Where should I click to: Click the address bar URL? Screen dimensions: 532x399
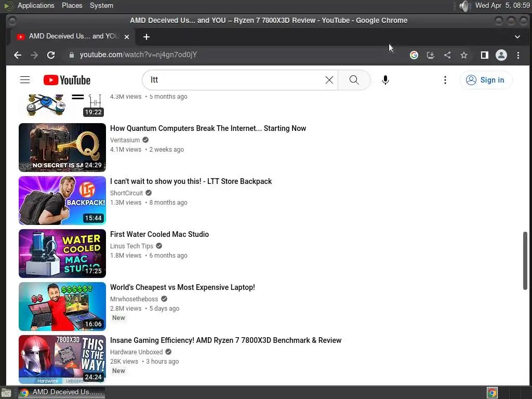tap(138, 55)
